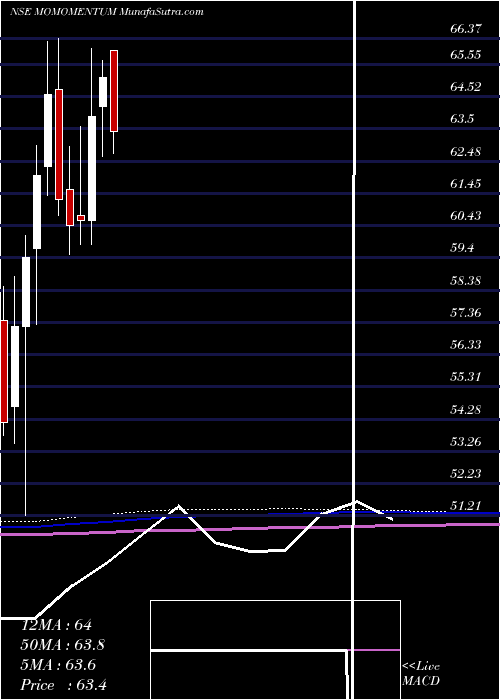
Task: Click the 50MA : 63.8 reading
Action: pyautogui.click(x=63, y=645)
